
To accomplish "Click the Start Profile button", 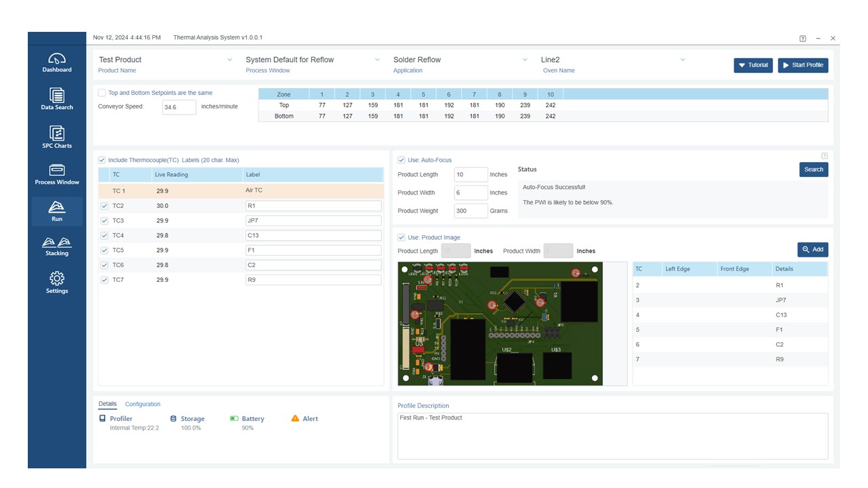I will [x=803, y=65].
